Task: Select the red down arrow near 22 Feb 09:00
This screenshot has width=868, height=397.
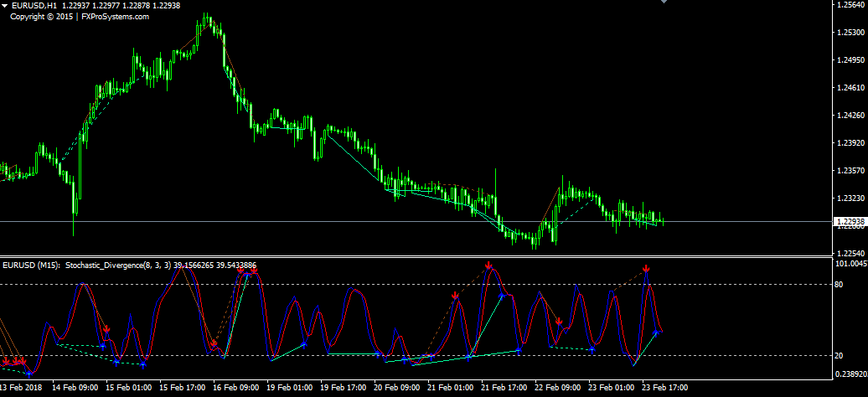Action: tap(559, 322)
